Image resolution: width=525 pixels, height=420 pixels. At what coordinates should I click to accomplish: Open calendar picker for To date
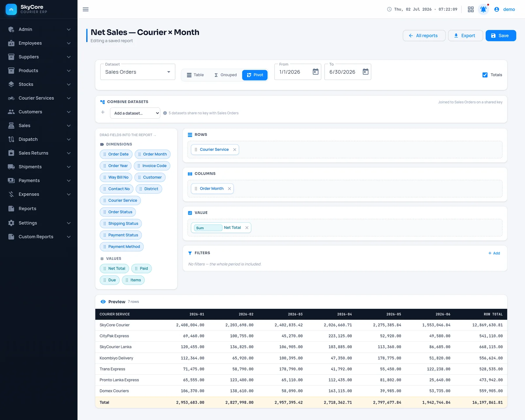[x=365, y=72]
